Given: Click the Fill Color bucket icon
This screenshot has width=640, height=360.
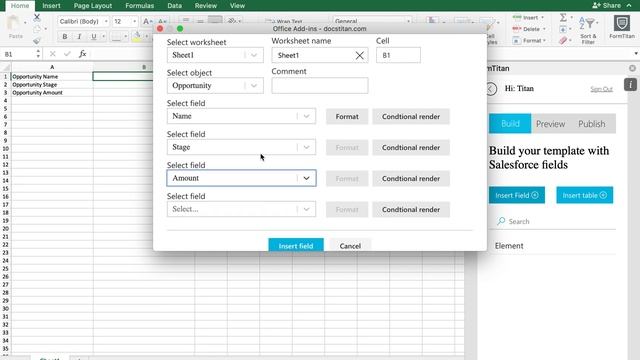Looking at the screenshot, I should click(137, 37).
